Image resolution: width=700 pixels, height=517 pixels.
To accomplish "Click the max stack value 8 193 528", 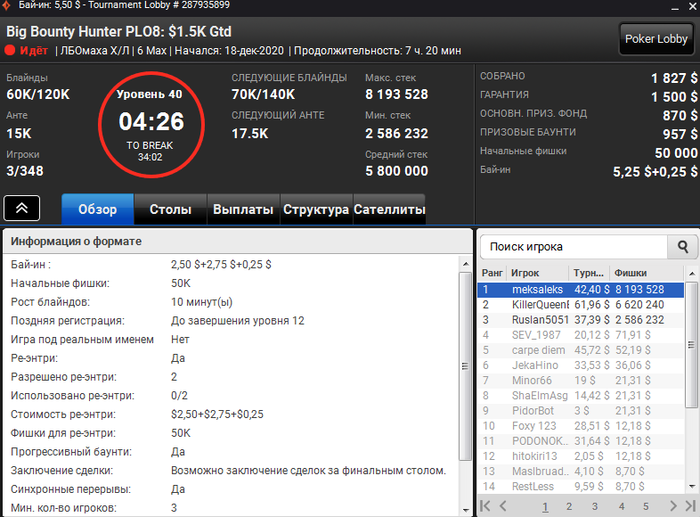I will coord(396,95).
